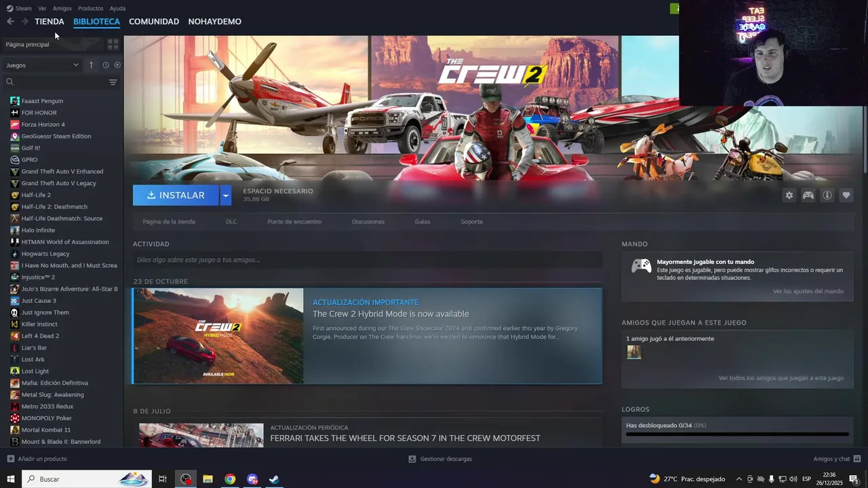Click the 27°C weather widget
The height and width of the screenshot is (488, 868).
pyautogui.click(x=687, y=479)
